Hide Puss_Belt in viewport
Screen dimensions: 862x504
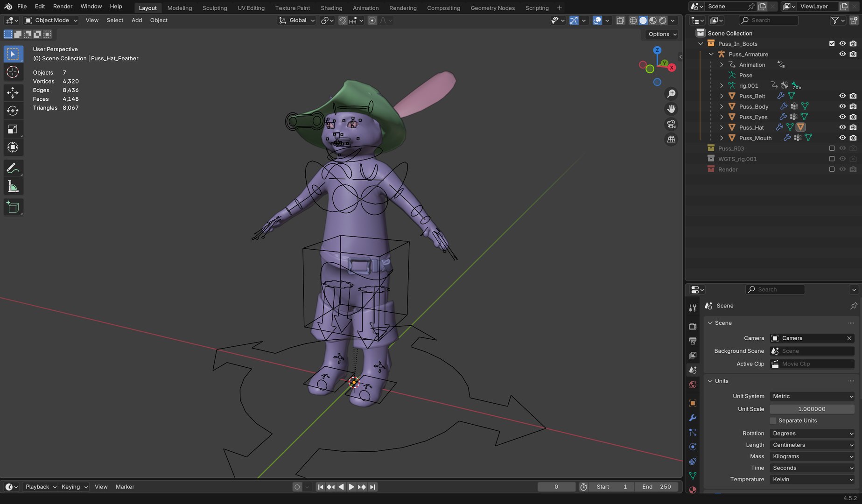842,96
